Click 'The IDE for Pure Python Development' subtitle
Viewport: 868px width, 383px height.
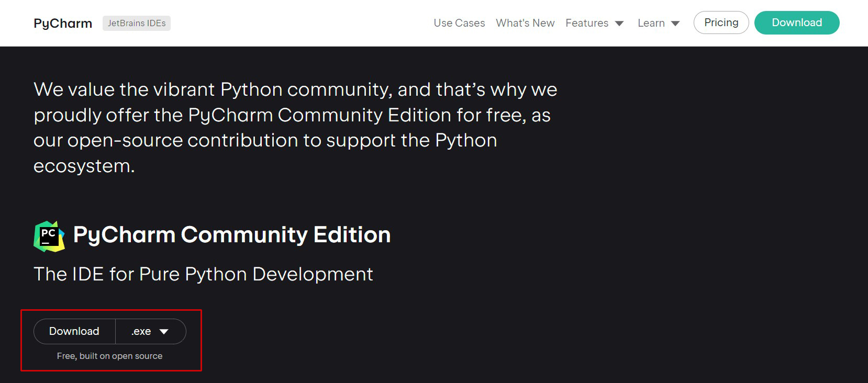(203, 274)
